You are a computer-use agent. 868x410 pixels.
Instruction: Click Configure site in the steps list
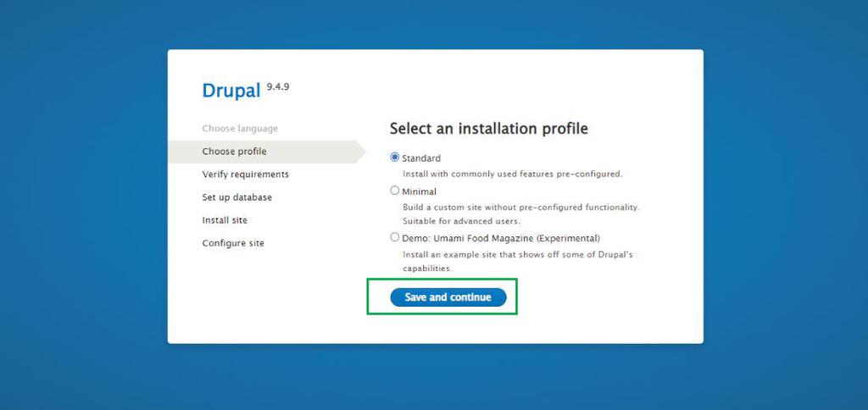[233, 243]
